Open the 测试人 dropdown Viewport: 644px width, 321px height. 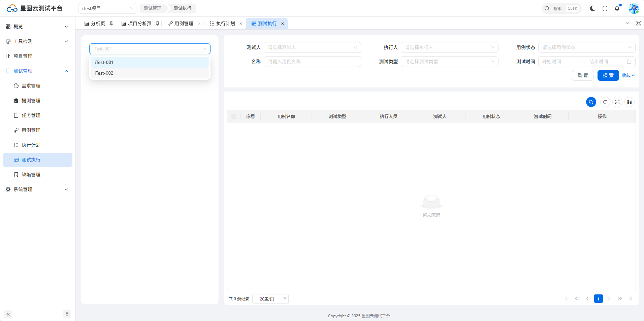click(x=312, y=47)
